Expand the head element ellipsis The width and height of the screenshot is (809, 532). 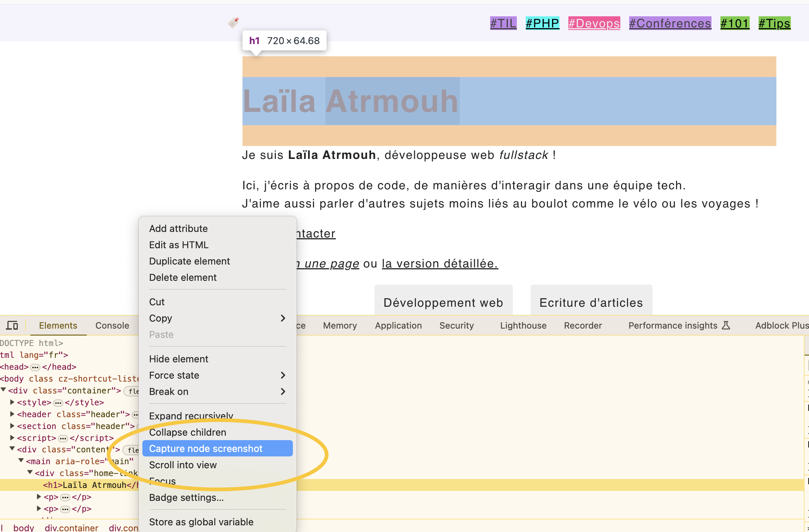pos(35,367)
